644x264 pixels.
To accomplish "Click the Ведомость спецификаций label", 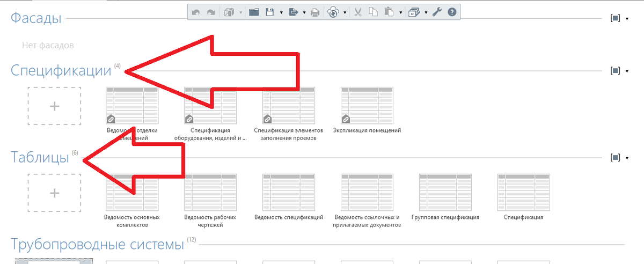I will point(289,217).
